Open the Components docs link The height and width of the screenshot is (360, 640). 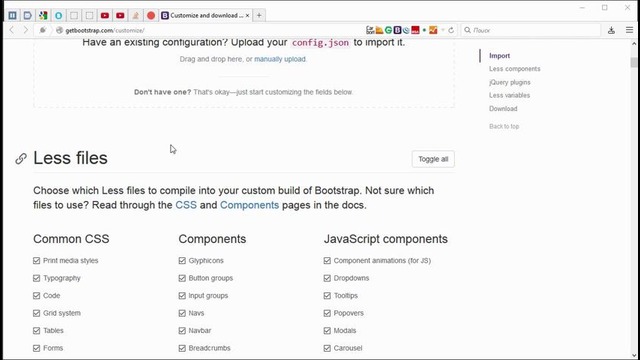point(249,205)
